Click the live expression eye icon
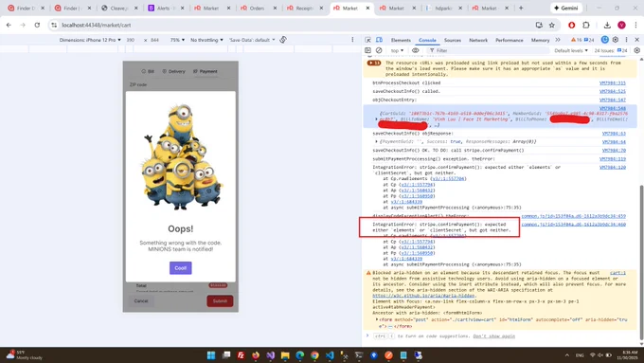This screenshot has width=644, height=363. pyautogui.click(x=415, y=50)
